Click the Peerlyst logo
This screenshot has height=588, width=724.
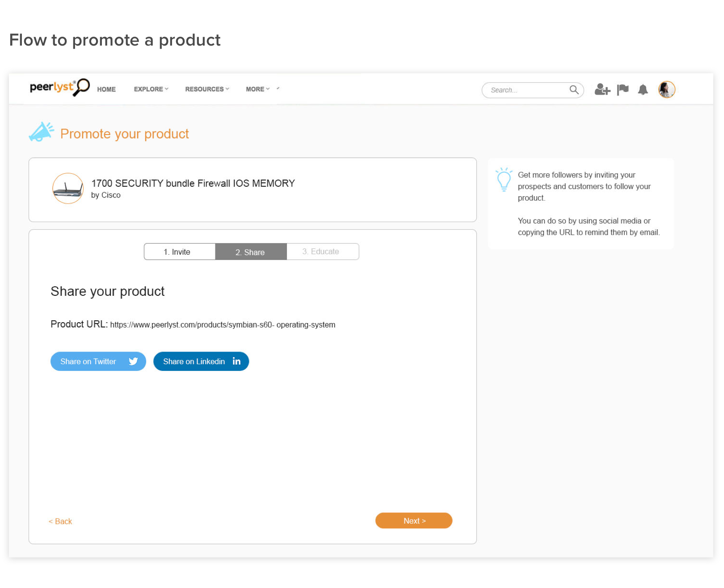coord(60,87)
